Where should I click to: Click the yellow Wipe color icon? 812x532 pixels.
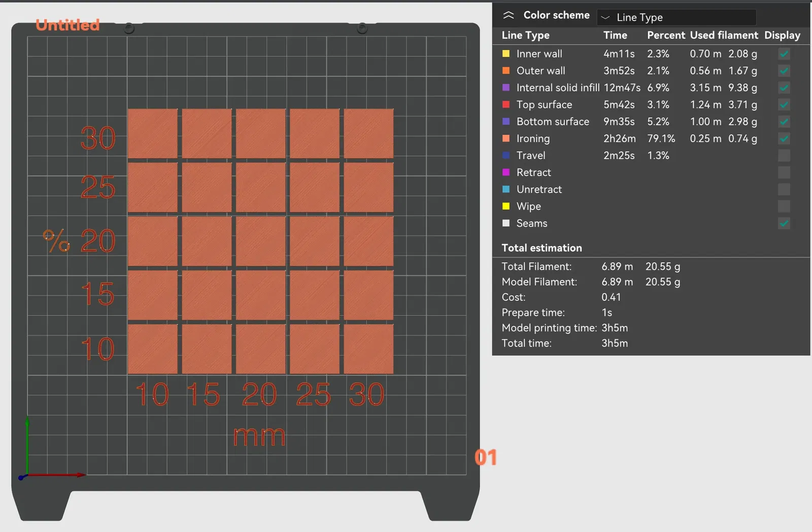(506, 206)
